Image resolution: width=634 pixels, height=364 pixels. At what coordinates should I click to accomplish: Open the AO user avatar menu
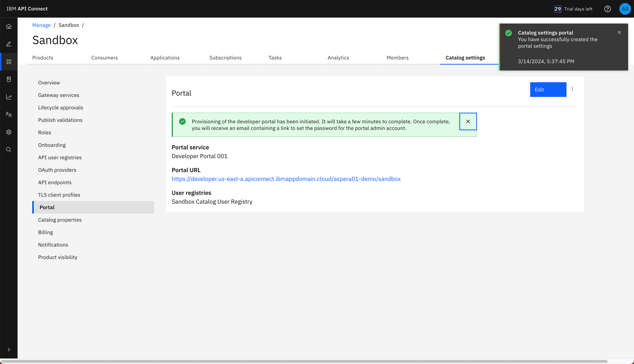click(625, 9)
